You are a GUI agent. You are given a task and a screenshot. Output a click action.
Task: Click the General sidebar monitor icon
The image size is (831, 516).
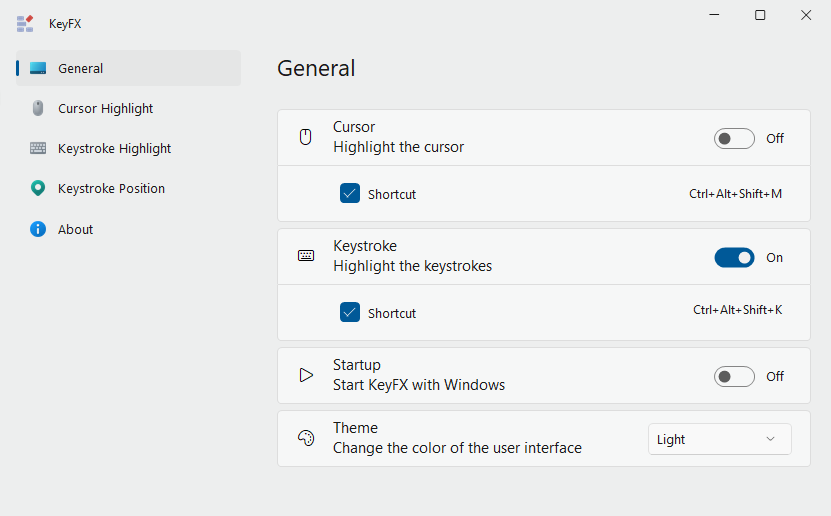tap(38, 69)
